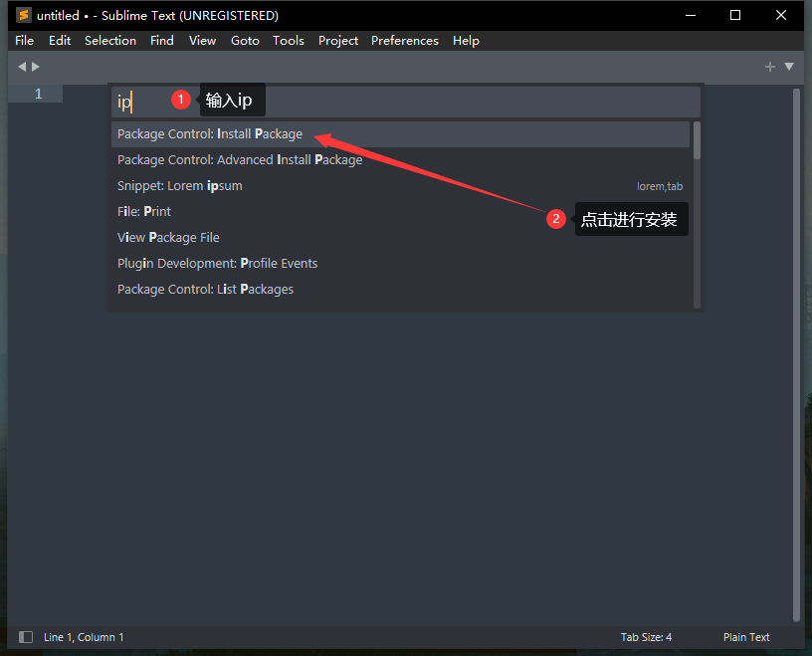Select Package Control: Install Package
812x656 pixels.
coord(210,134)
